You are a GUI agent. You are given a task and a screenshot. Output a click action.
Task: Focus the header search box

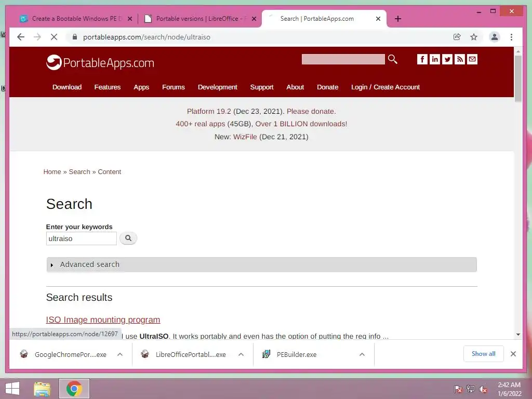point(343,59)
